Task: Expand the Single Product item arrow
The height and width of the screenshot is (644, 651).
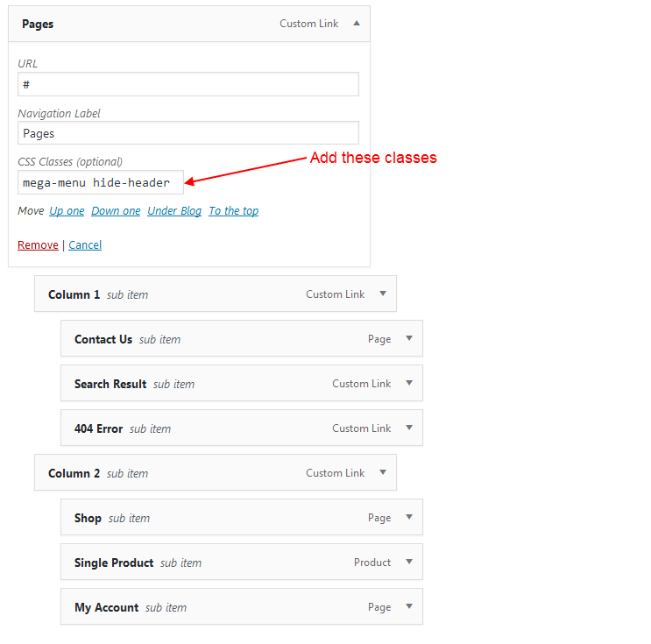Action: pyautogui.click(x=409, y=562)
